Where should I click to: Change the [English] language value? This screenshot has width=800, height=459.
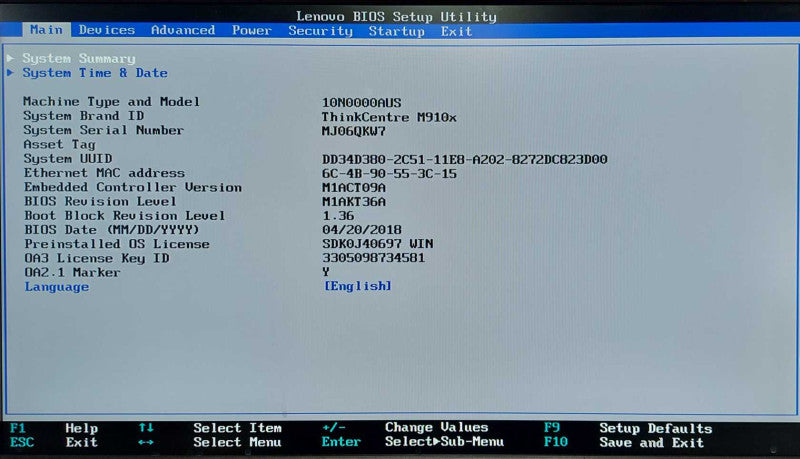pos(358,286)
